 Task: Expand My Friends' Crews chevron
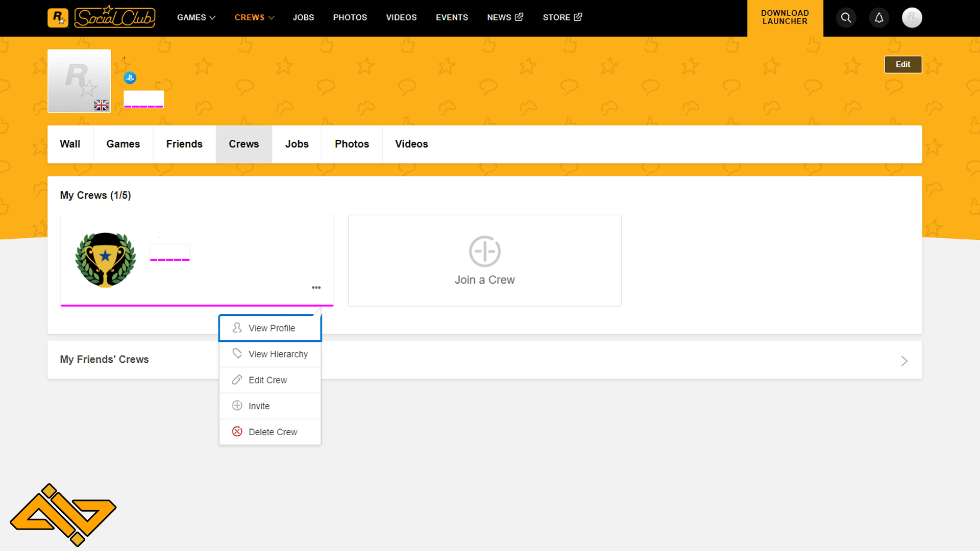click(x=904, y=361)
